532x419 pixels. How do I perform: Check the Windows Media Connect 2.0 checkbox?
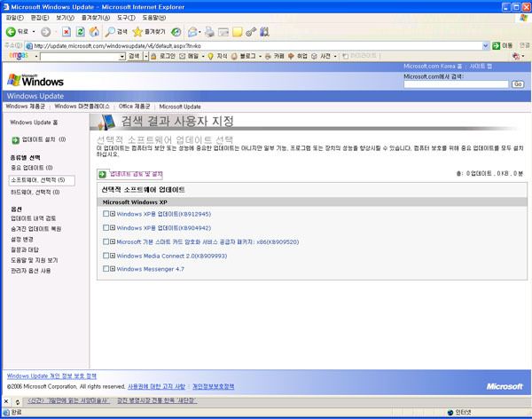tap(106, 256)
